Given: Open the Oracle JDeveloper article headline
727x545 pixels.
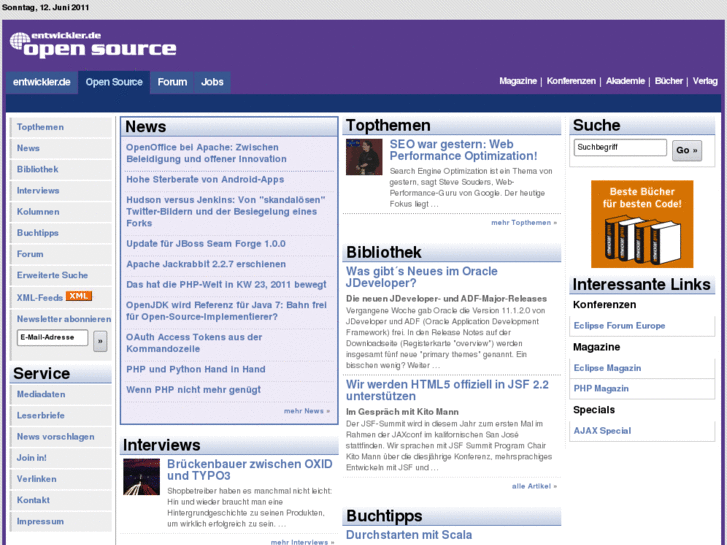Looking at the screenshot, I should [421, 277].
